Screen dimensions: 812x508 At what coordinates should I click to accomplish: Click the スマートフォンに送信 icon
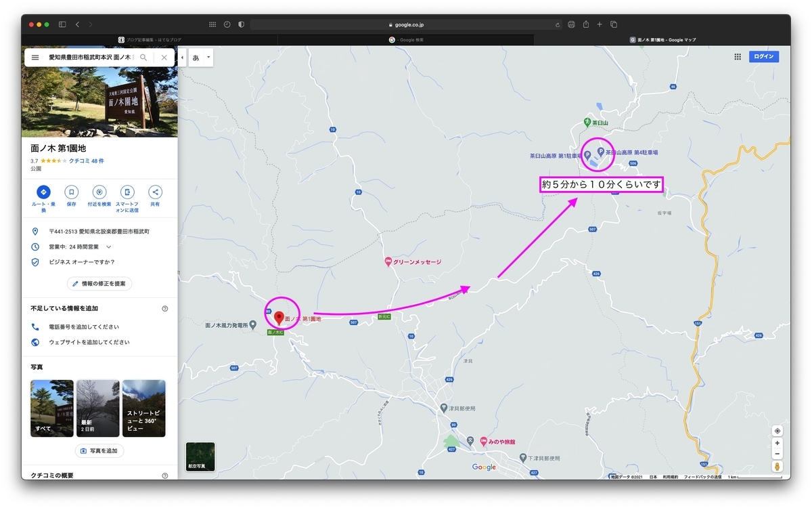click(x=127, y=192)
